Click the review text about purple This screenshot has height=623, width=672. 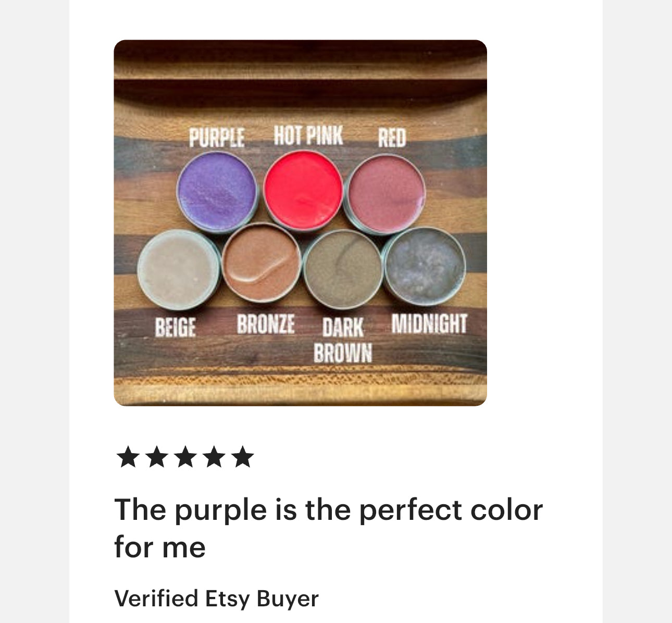click(329, 528)
